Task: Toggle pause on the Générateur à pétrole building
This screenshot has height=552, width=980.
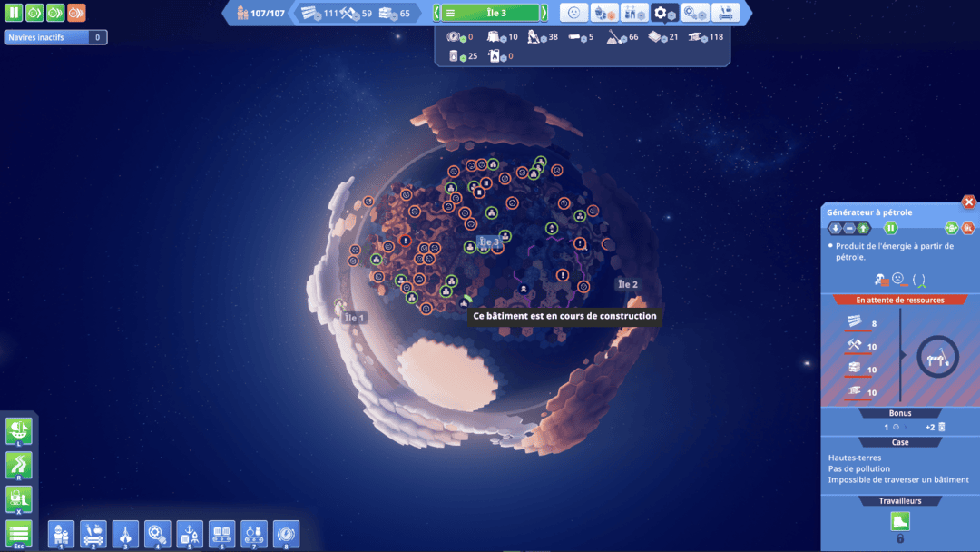Action: [x=891, y=228]
